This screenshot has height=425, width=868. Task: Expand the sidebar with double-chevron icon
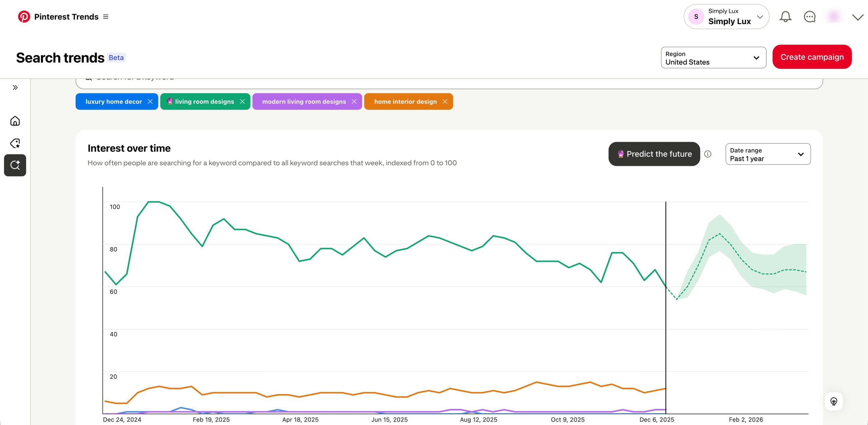coord(15,88)
